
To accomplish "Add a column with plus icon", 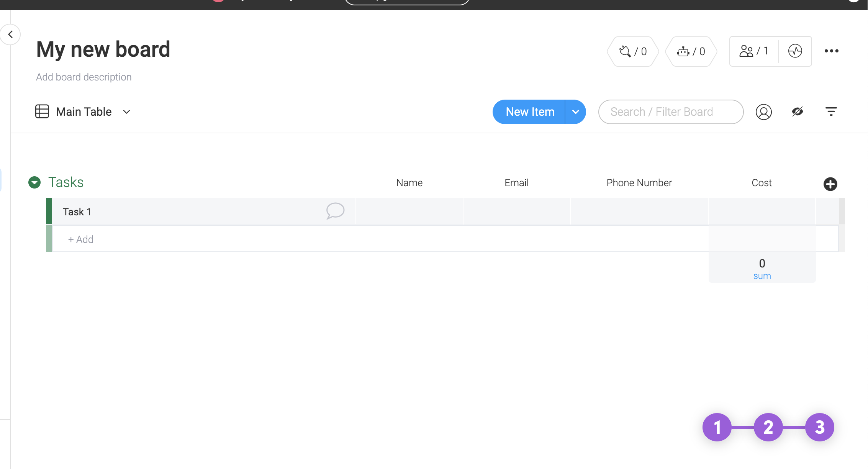I will pyautogui.click(x=830, y=184).
